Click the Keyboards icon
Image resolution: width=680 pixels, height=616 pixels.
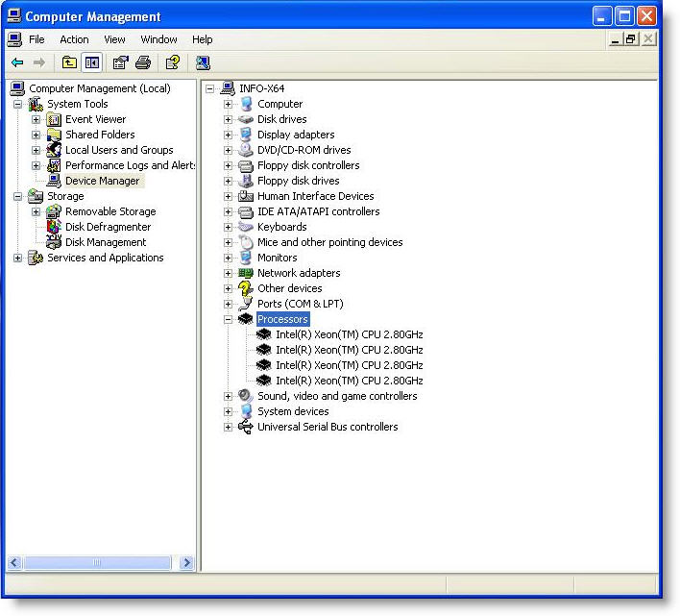click(246, 227)
